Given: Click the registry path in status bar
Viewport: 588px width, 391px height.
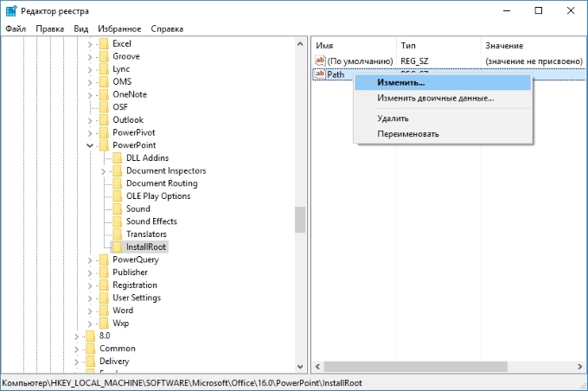Looking at the screenshot, I should 182,383.
